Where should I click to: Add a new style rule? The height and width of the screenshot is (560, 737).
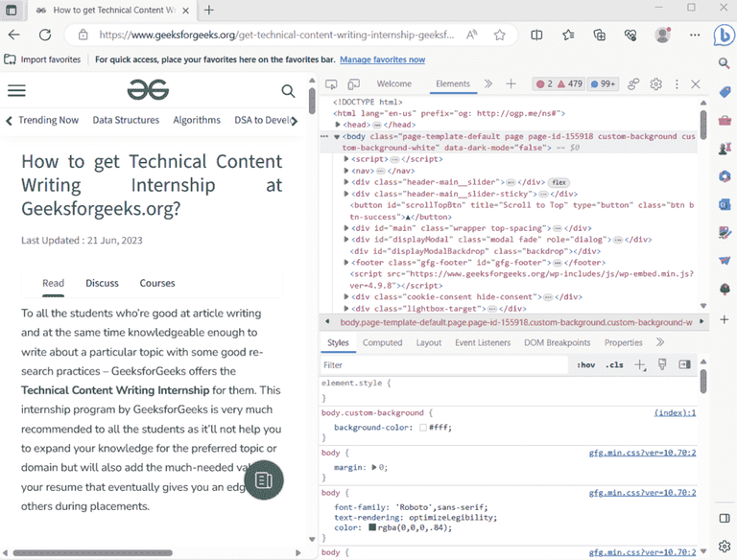tap(640, 364)
